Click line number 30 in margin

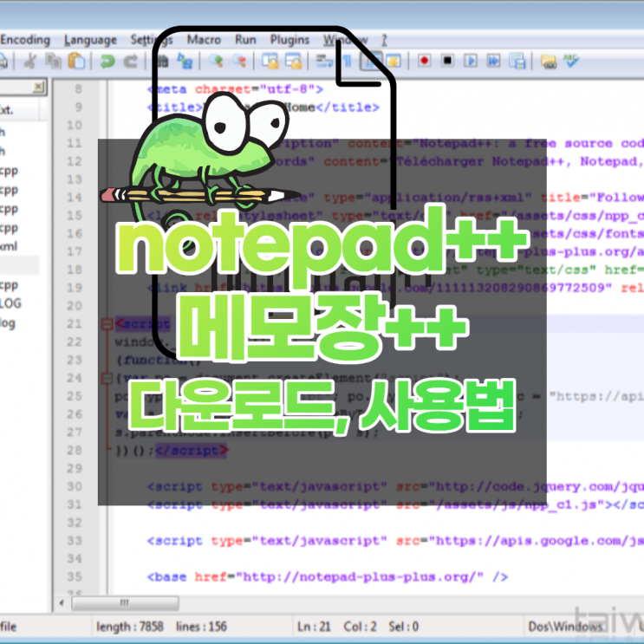(75, 486)
